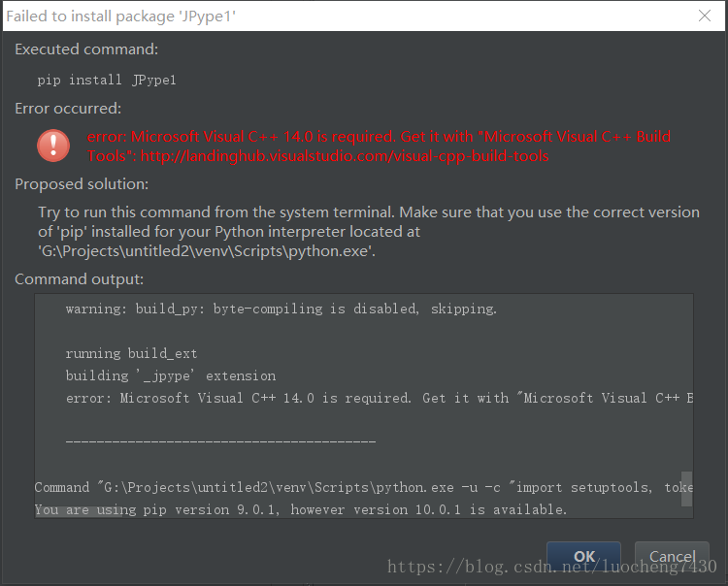Click the pip version 9.0.1 notice line
Viewport: 728px width, 586px height.
click(301, 509)
